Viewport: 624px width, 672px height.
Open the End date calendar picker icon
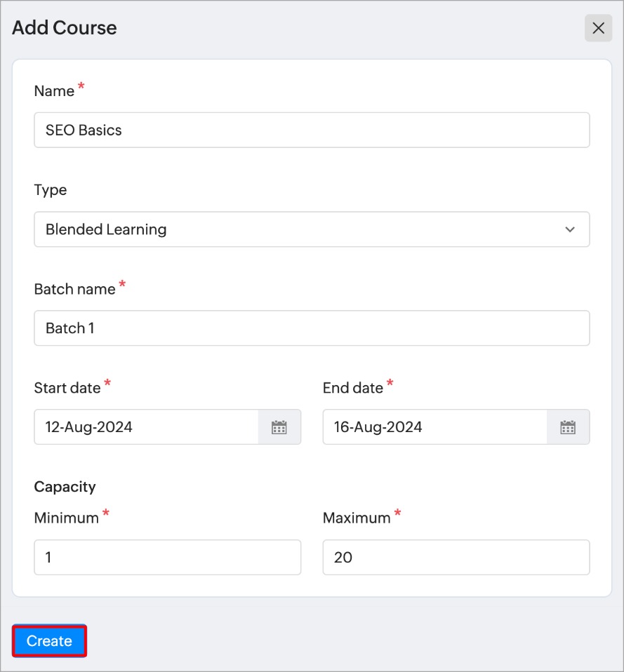[568, 427]
